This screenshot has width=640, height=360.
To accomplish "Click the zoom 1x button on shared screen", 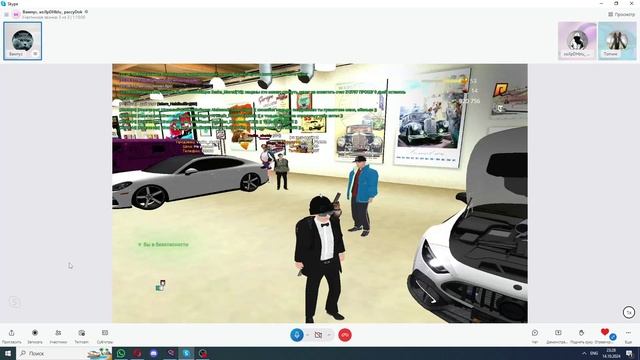I will point(629,312).
